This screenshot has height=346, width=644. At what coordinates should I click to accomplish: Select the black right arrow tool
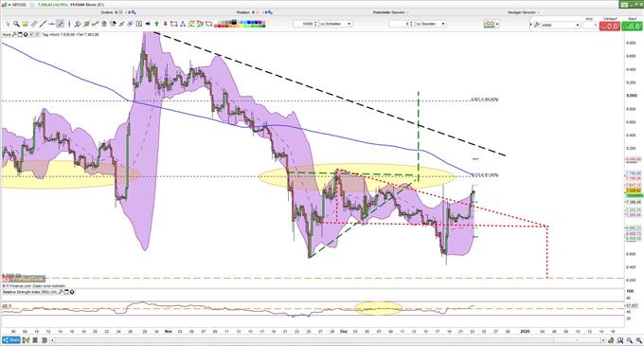[148, 24]
